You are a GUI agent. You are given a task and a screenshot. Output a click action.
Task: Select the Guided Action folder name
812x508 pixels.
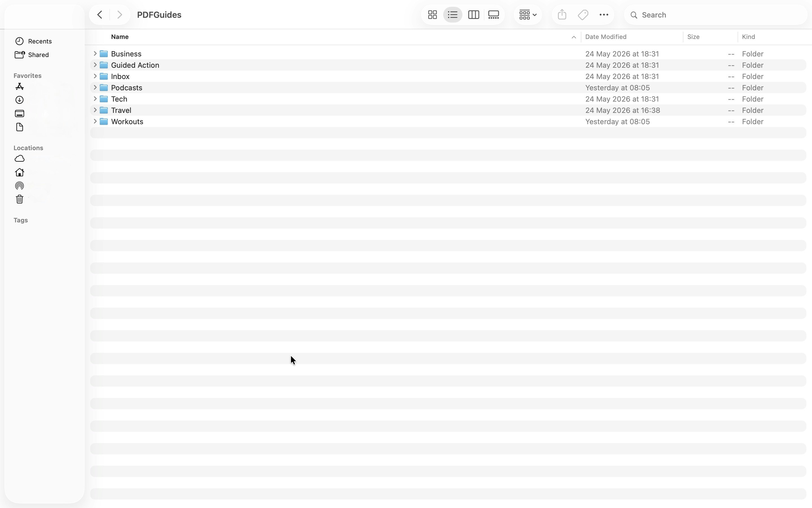coord(135,65)
